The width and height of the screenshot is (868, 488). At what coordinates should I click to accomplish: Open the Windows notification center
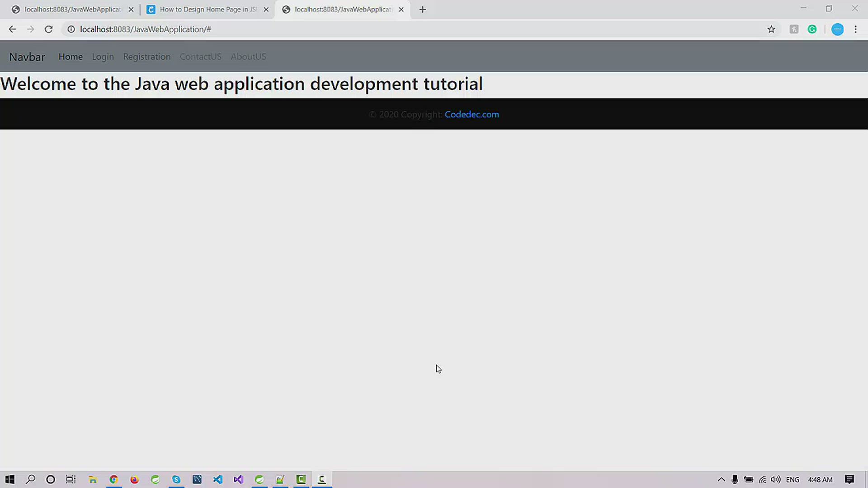(x=849, y=479)
